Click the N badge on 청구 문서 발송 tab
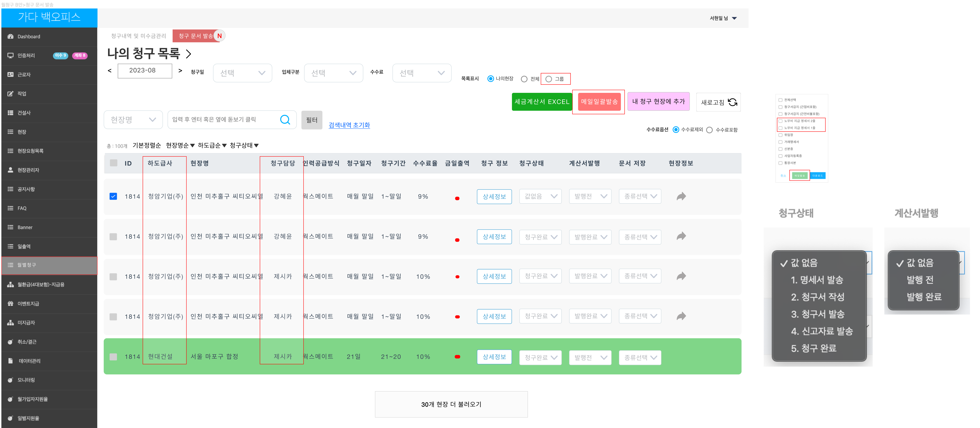The height and width of the screenshot is (428, 980). (x=219, y=36)
